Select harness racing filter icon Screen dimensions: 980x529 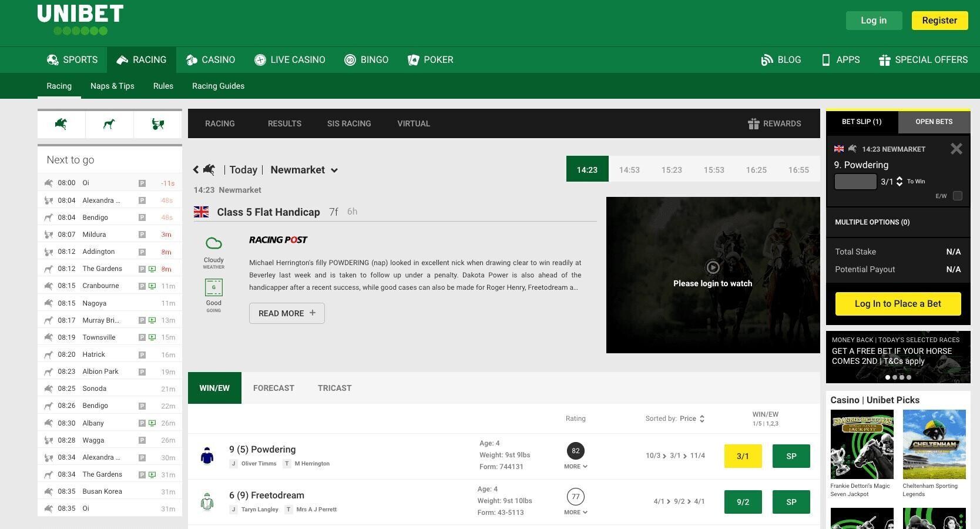point(157,124)
